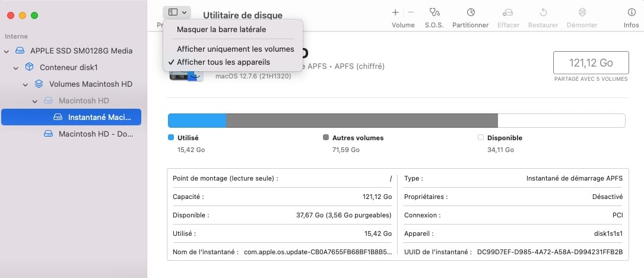Select the checked Afficher tous les appareils
The width and height of the screenshot is (644, 278).
point(223,62)
